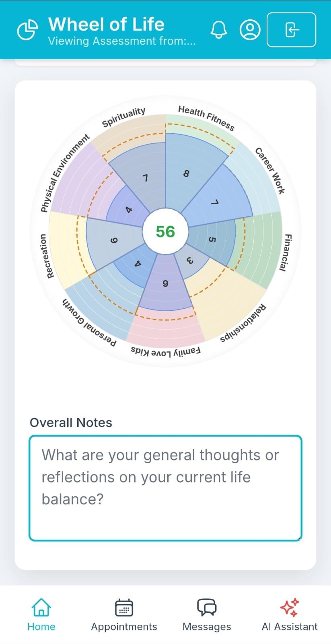
Task: Select the Relationships segment scored 3
Action: pyautogui.click(x=190, y=261)
